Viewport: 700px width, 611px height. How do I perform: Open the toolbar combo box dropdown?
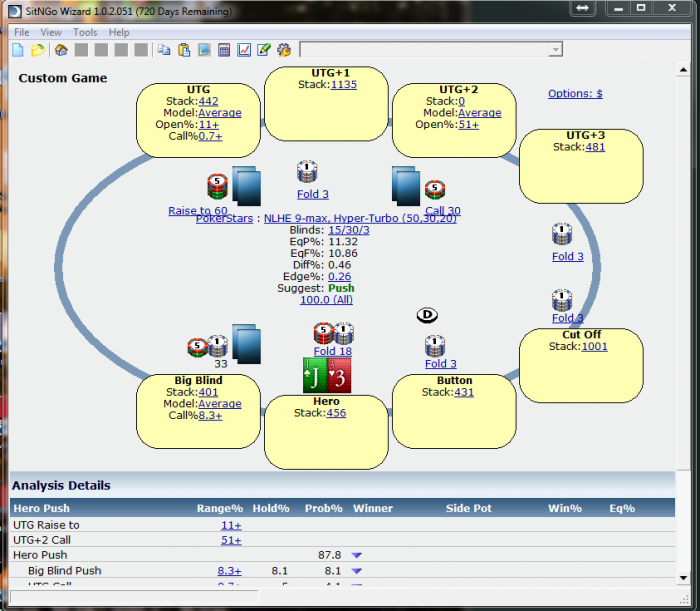coord(555,50)
